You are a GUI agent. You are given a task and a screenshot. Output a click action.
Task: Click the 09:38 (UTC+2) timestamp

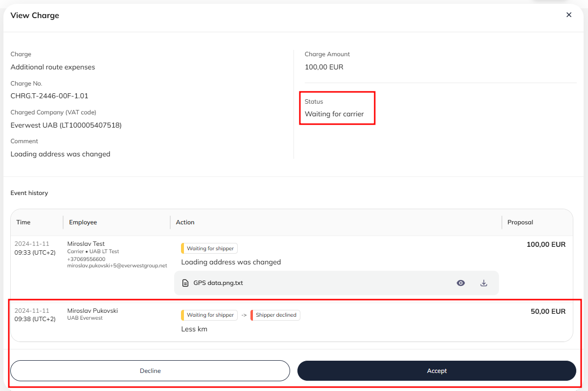[35, 319]
